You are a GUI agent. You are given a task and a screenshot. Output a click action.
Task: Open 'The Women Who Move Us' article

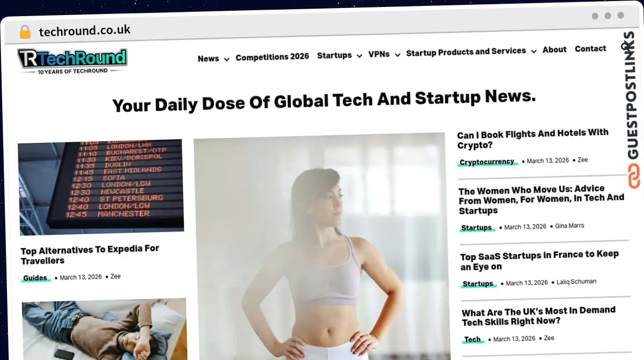pos(541,199)
